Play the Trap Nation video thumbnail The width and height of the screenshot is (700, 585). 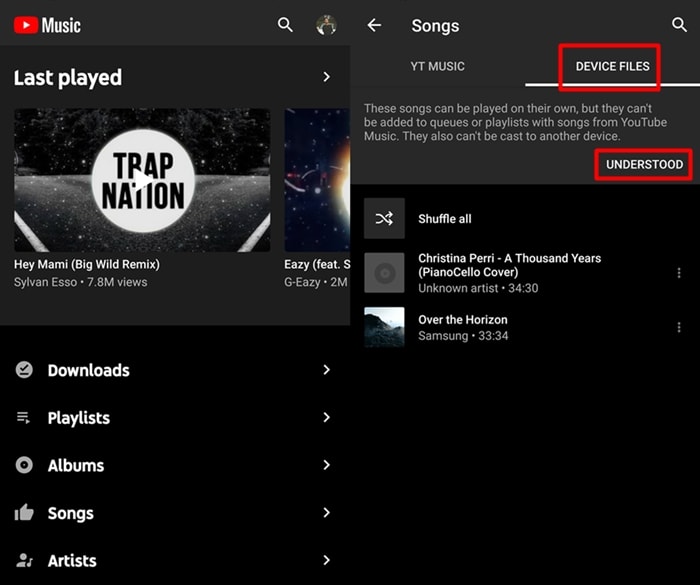142,180
